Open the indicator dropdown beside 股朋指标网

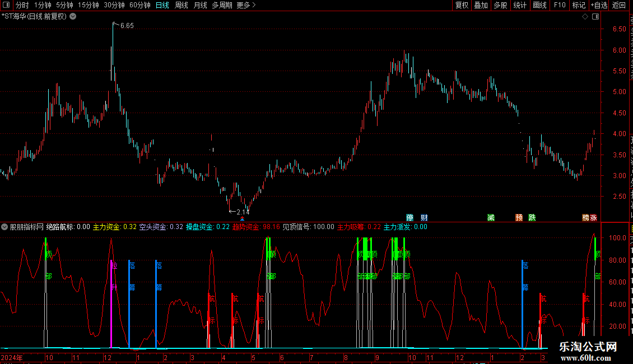pyautogui.click(x=4, y=227)
